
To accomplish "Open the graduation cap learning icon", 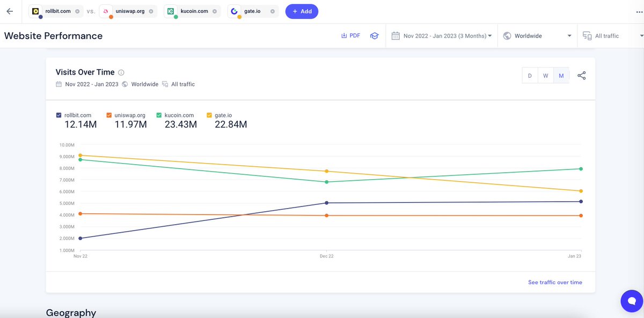I will [374, 36].
